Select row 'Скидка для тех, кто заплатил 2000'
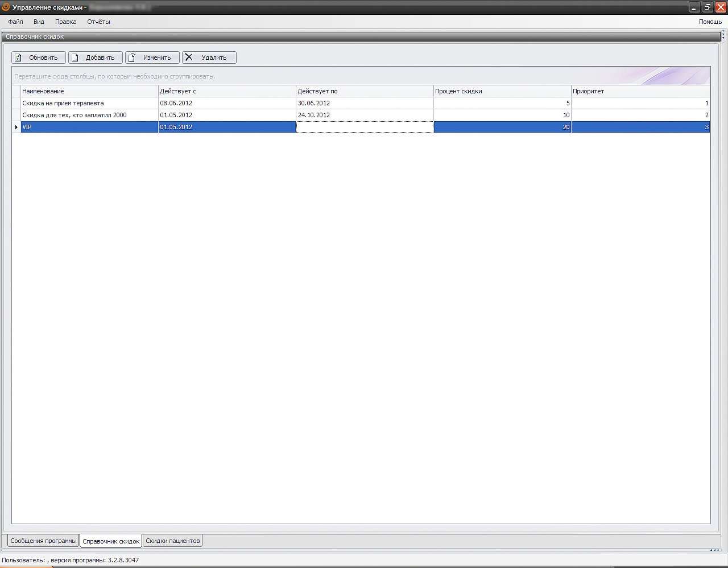This screenshot has height=568, width=728. tap(361, 115)
